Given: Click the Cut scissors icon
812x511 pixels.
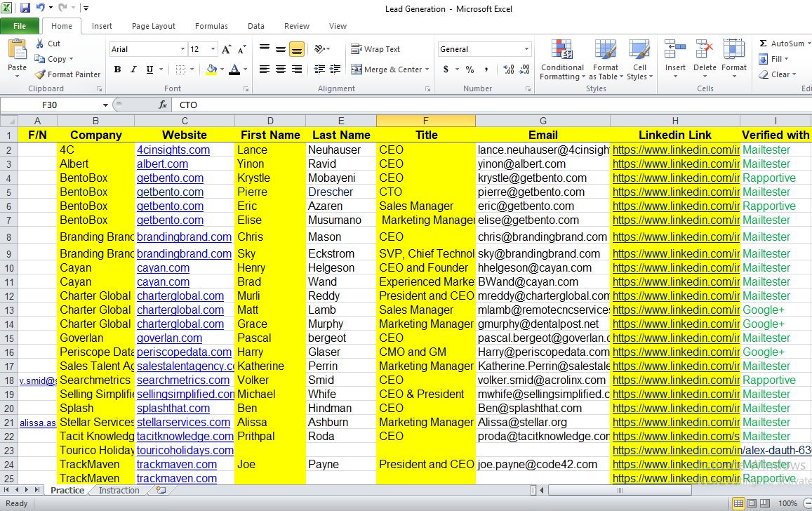Looking at the screenshot, I should [x=40, y=44].
